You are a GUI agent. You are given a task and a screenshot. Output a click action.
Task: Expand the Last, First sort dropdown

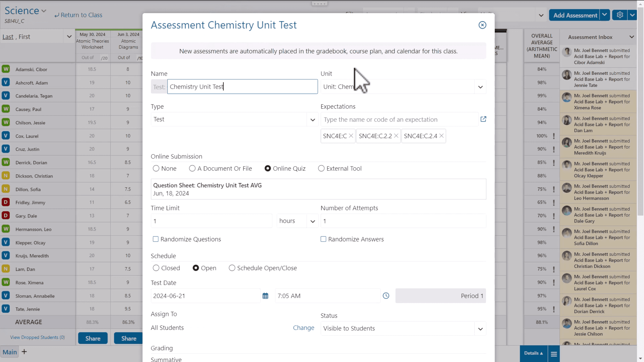[69, 37]
